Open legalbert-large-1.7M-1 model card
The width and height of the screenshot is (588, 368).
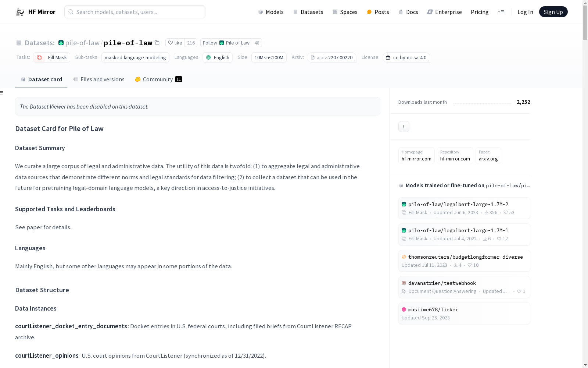(x=464, y=234)
